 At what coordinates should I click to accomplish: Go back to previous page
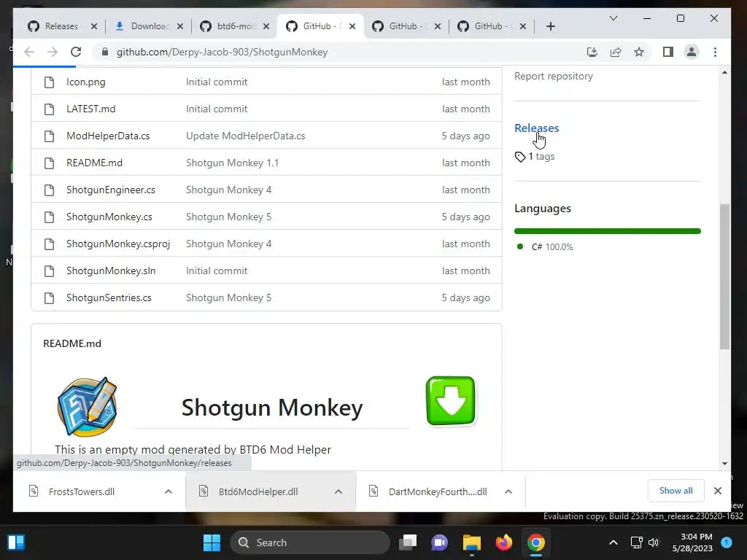(29, 52)
